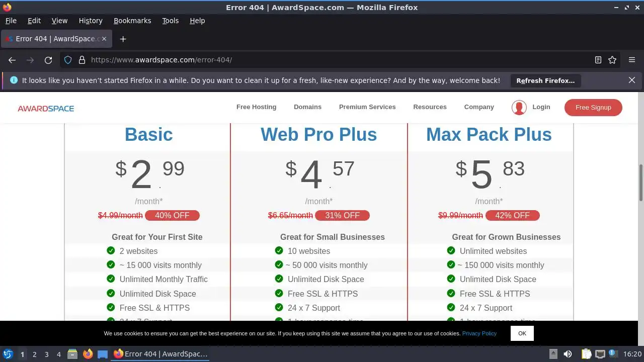Viewport: 644px width, 362px height.
Task: Expand the Free Hosting nav menu
Action: (256, 107)
